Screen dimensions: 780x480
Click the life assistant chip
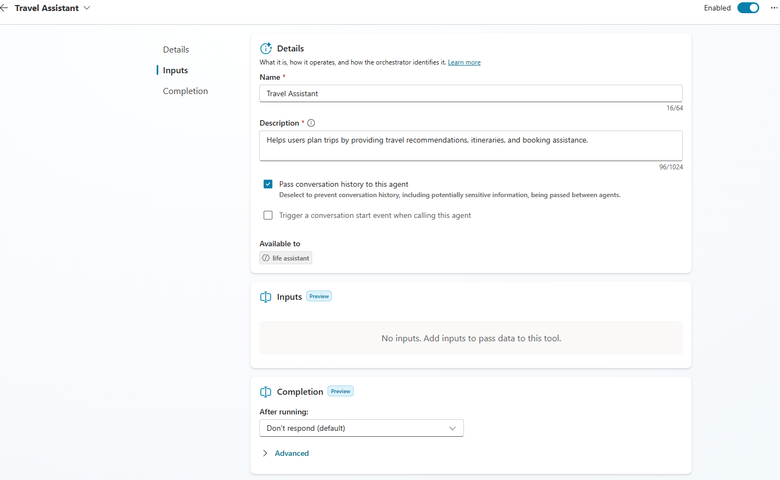click(286, 258)
